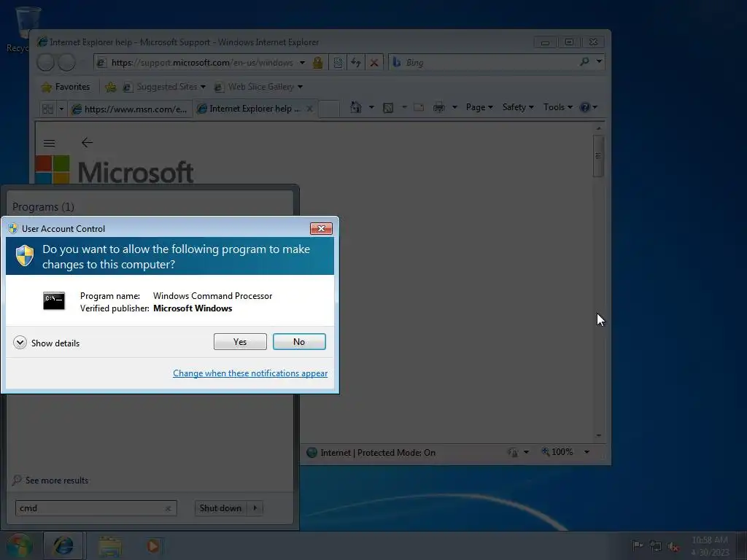Expand Show details in UAC dialog

click(46, 343)
